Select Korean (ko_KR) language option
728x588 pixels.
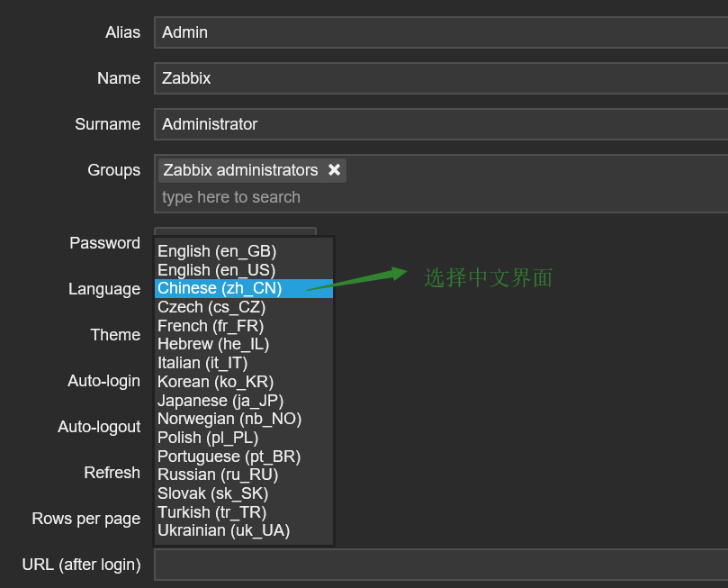244,382
